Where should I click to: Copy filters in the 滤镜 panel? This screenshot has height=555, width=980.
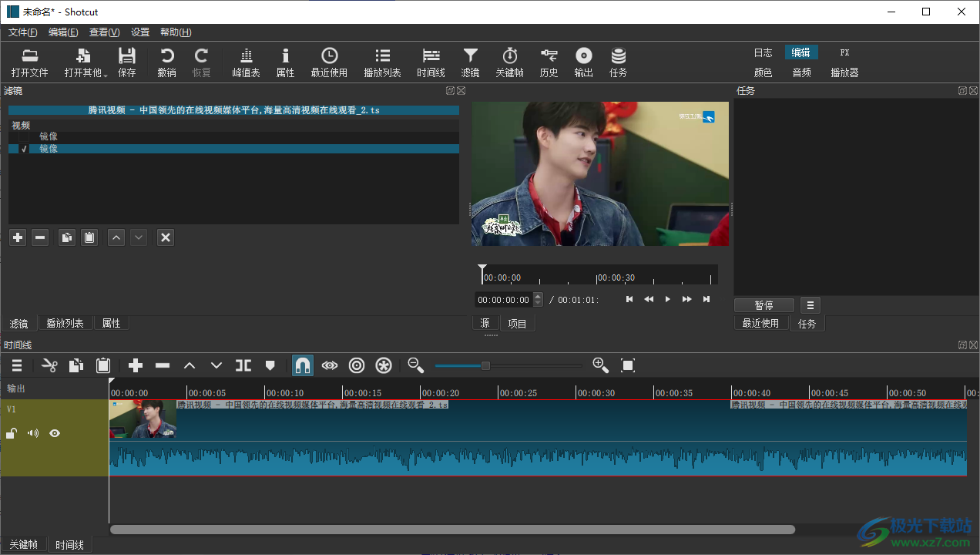coord(67,237)
